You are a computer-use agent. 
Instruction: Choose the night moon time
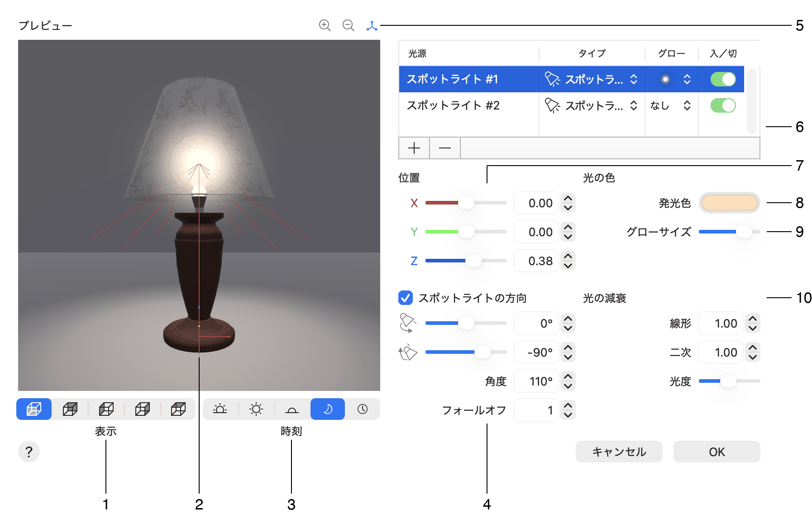click(x=328, y=409)
